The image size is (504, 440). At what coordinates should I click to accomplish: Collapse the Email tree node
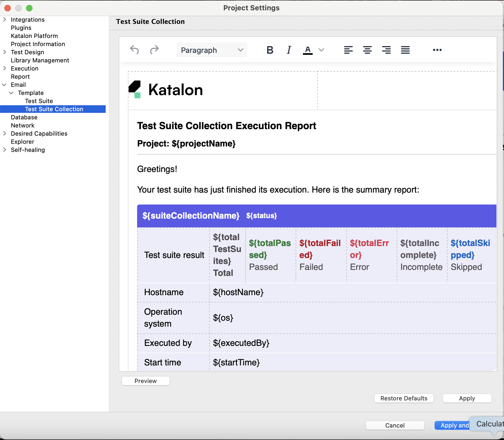point(4,85)
